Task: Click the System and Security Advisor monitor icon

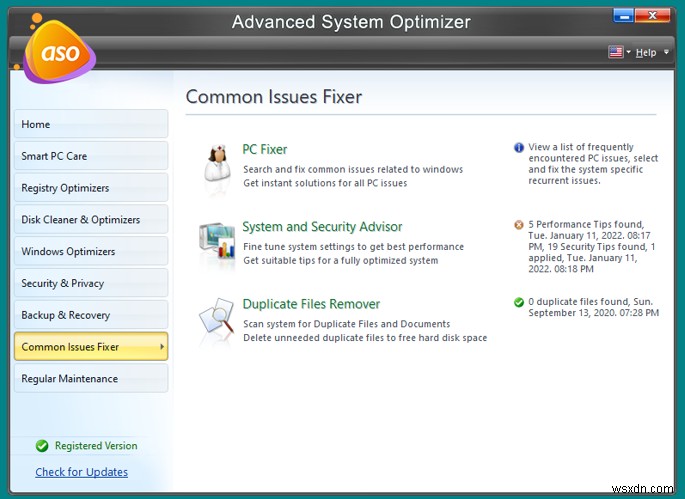Action: point(217,241)
